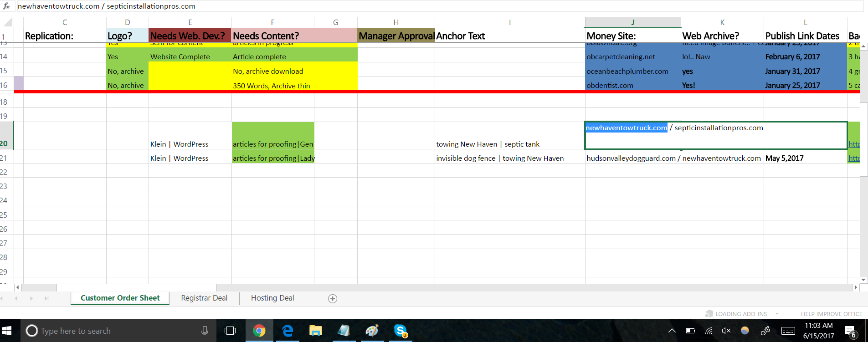This screenshot has width=868, height=342.
Task: Switch to the Hosting Deal sheet tab
Action: pyautogui.click(x=272, y=298)
